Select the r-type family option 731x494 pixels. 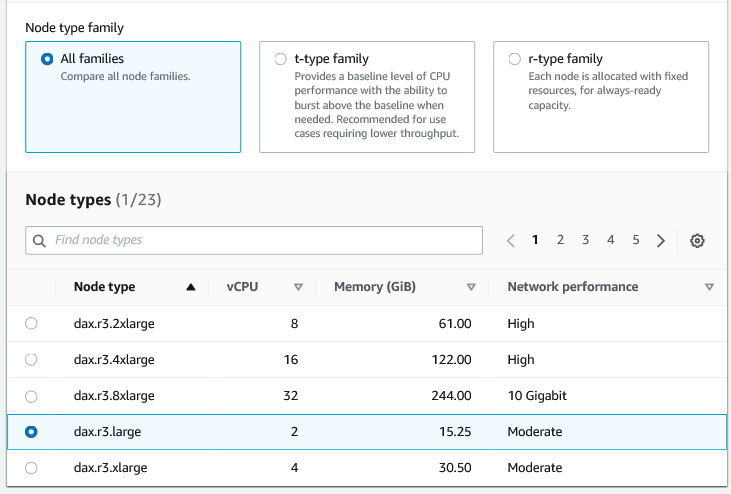(515, 59)
